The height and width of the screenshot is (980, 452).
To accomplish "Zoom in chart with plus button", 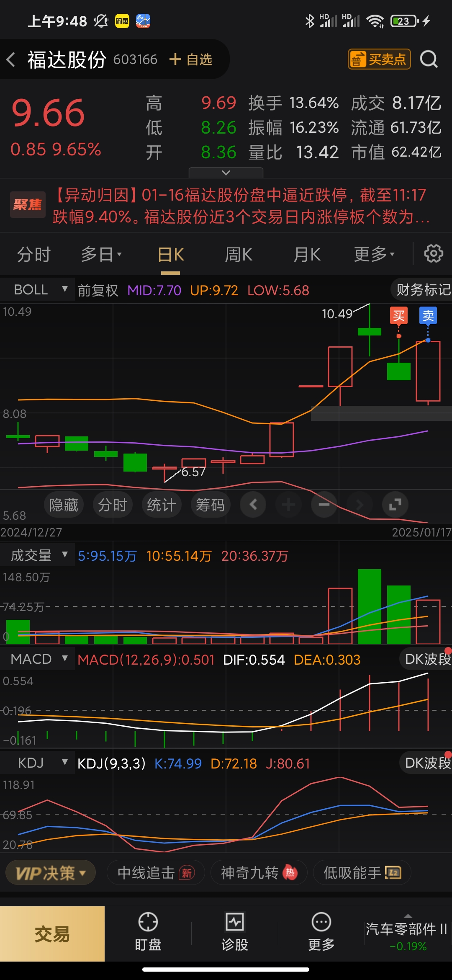I will pos(289,505).
